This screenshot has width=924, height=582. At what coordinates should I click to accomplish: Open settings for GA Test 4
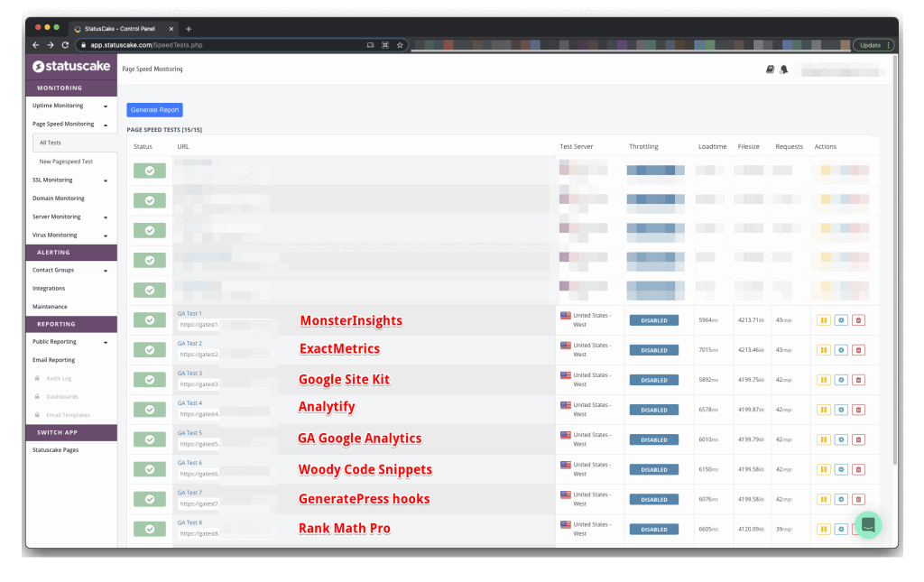(841, 410)
